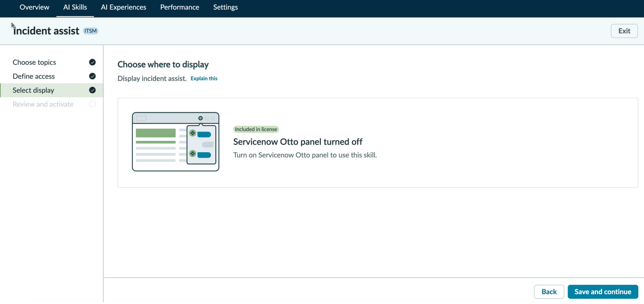The height and width of the screenshot is (304, 644).
Task: Switch to the AI Skills tab
Action: coord(75,7)
